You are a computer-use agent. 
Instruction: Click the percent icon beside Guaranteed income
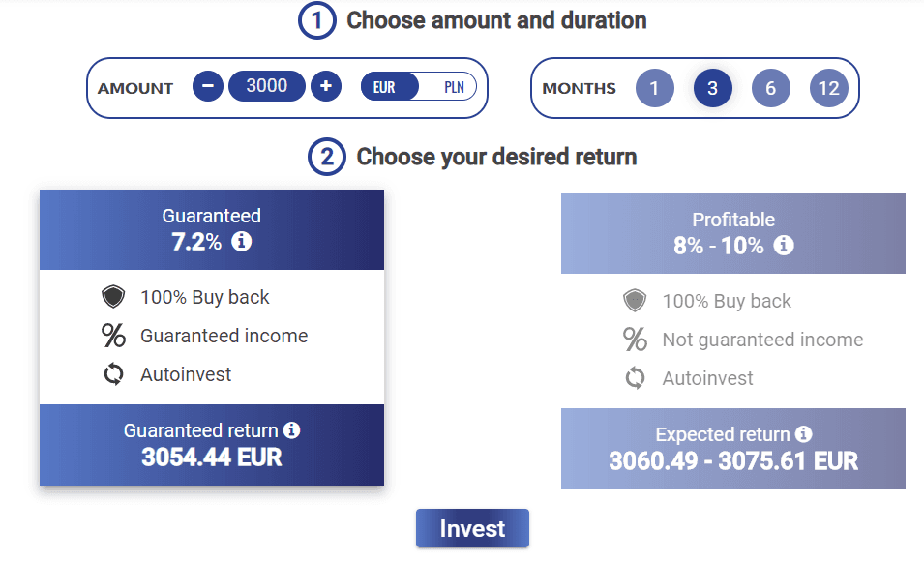point(113,336)
